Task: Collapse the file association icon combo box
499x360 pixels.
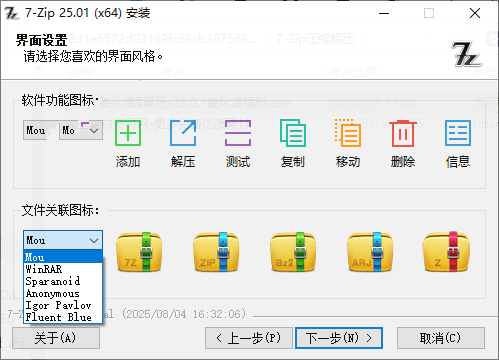Action: pos(63,240)
